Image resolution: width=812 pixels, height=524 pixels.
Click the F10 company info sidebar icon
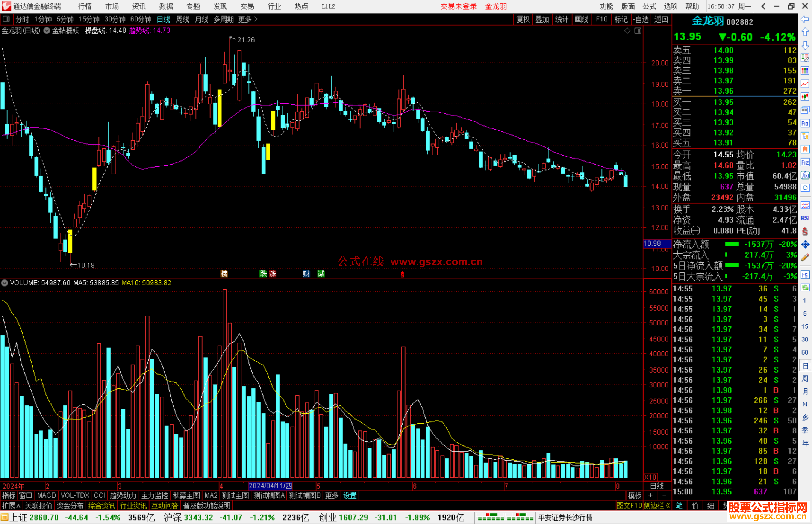tap(805, 123)
